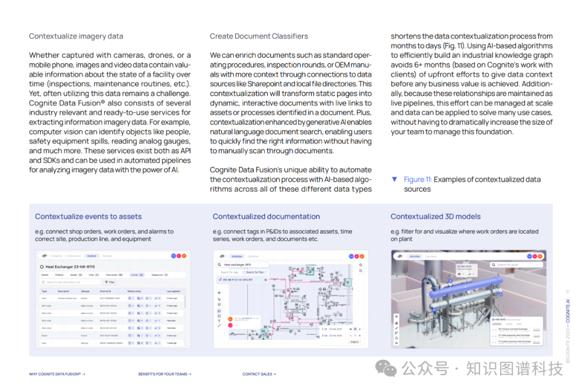Open the Details tab in events table panel
The height and width of the screenshot is (392, 582).
coord(45,275)
